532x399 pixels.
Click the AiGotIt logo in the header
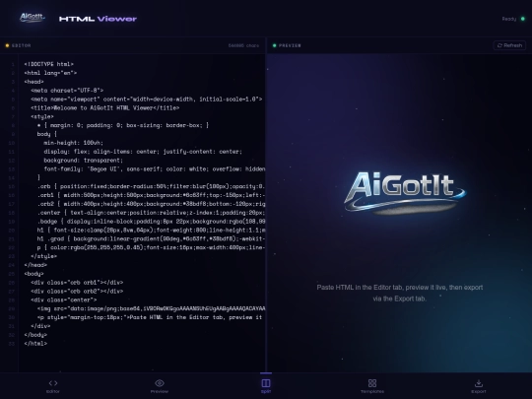(x=32, y=18)
